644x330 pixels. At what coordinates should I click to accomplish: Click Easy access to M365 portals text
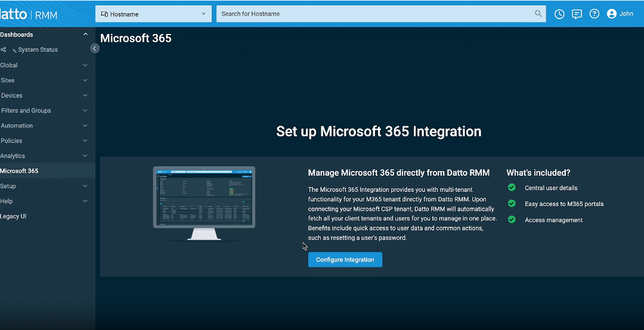[x=564, y=204]
